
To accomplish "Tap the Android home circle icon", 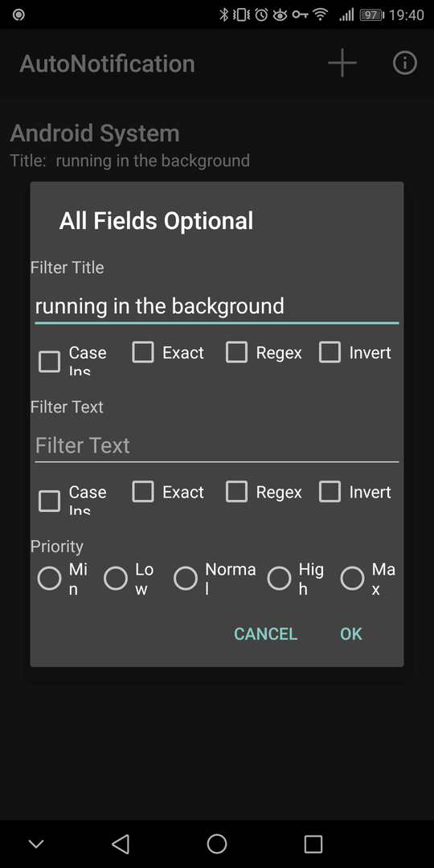I will 217,844.
